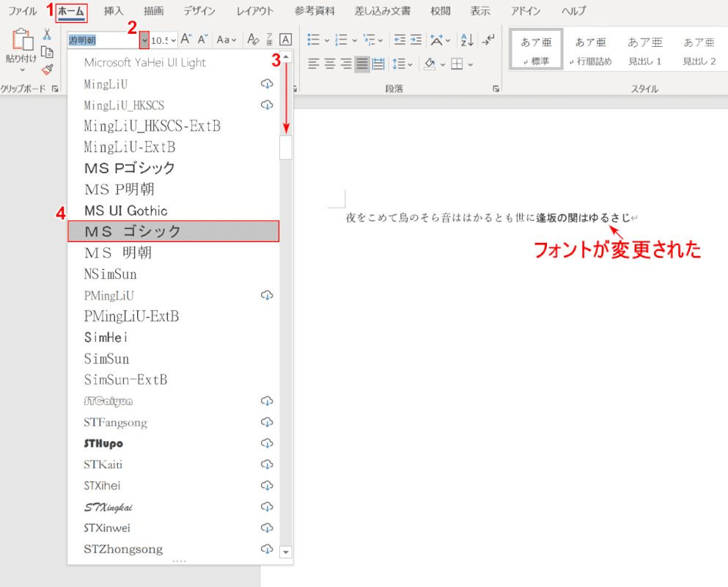
Task: Increase paragraph indent
Action: coord(416,40)
